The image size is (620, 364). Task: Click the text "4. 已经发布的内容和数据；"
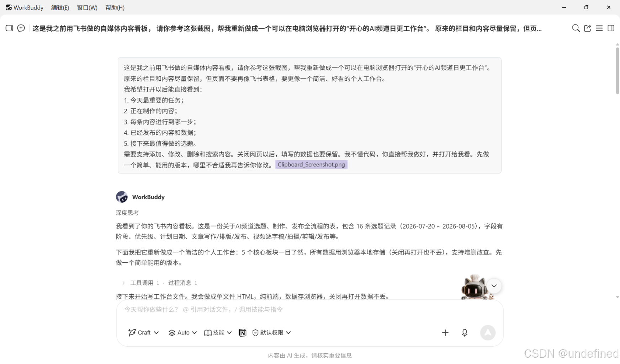(160, 133)
